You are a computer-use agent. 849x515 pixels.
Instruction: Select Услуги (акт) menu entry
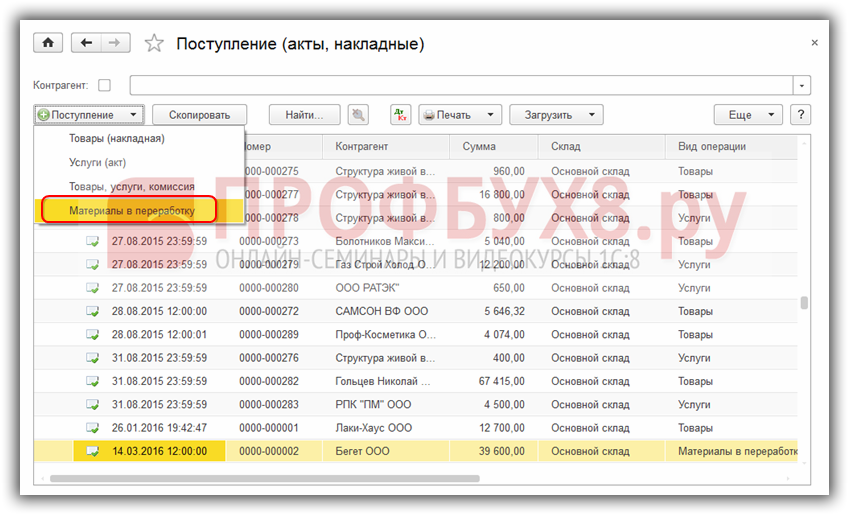[97, 162]
